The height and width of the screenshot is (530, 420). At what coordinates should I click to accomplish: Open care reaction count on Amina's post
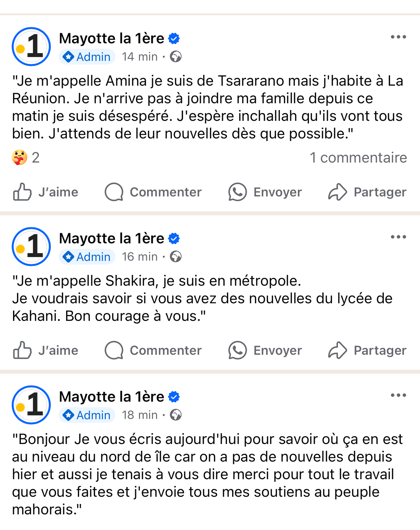point(25,158)
